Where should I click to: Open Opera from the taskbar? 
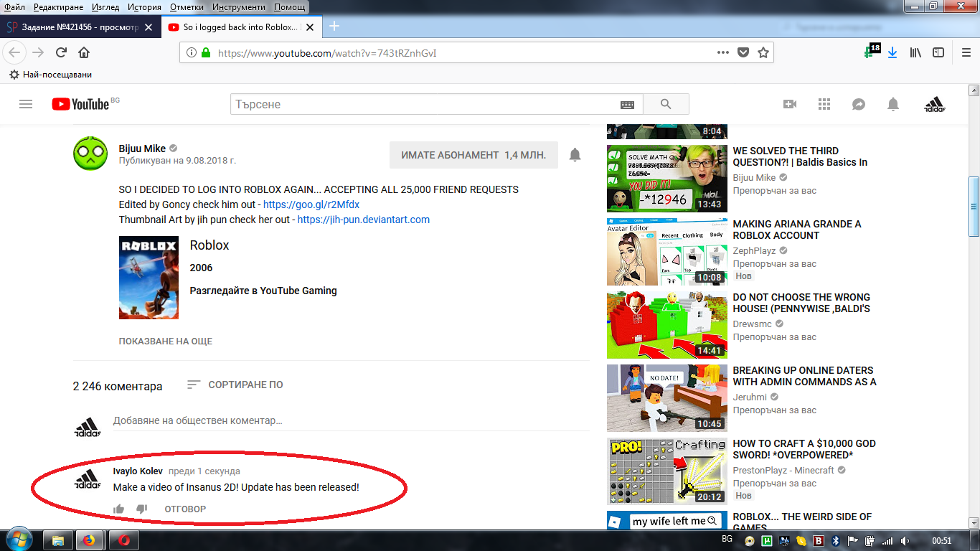(124, 540)
